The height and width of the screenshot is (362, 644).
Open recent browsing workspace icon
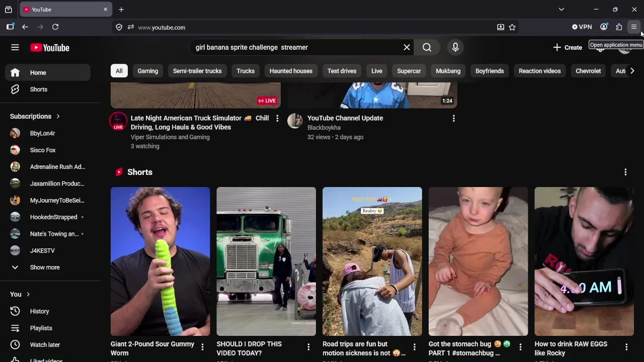click(x=9, y=10)
